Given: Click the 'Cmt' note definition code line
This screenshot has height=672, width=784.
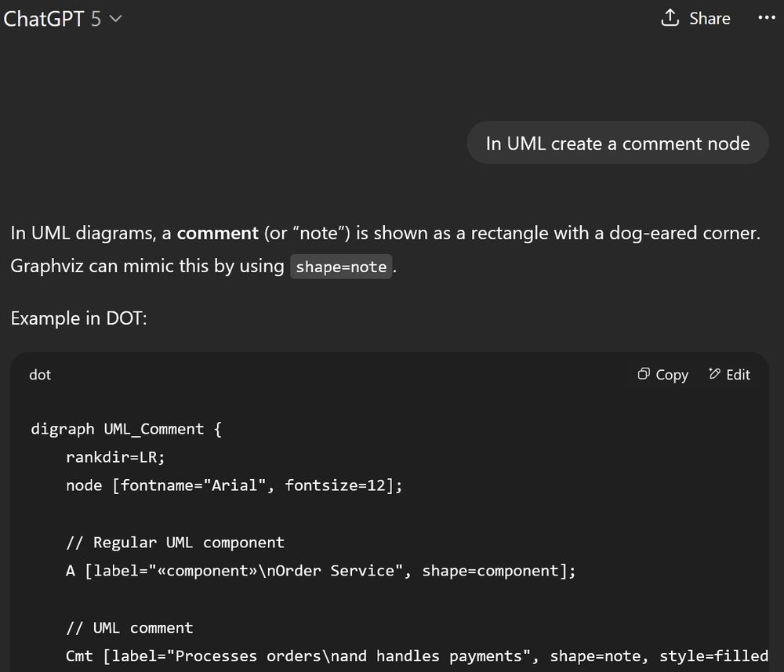Looking at the screenshot, I should (416, 656).
